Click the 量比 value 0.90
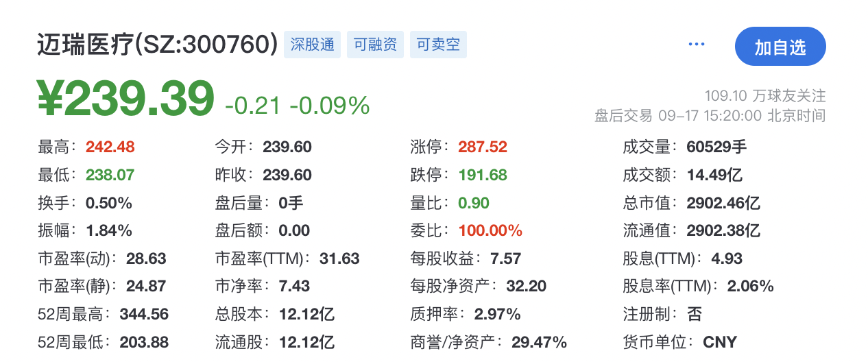Screen dimensions: 868x362 point(474,203)
